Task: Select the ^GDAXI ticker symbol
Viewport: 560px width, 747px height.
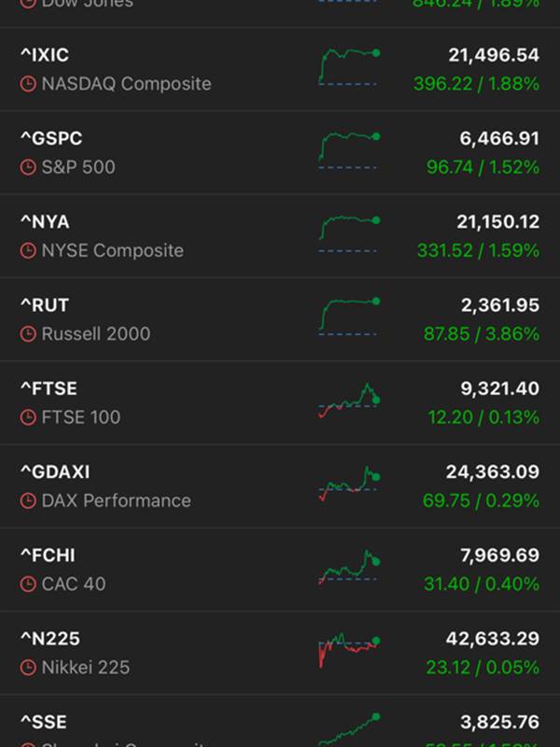Action: pos(55,472)
